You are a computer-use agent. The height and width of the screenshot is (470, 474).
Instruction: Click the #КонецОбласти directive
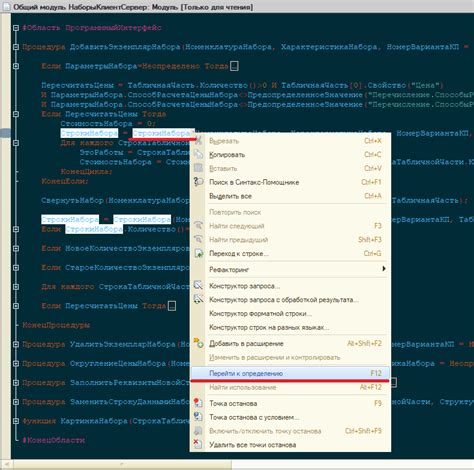pos(54,440)
